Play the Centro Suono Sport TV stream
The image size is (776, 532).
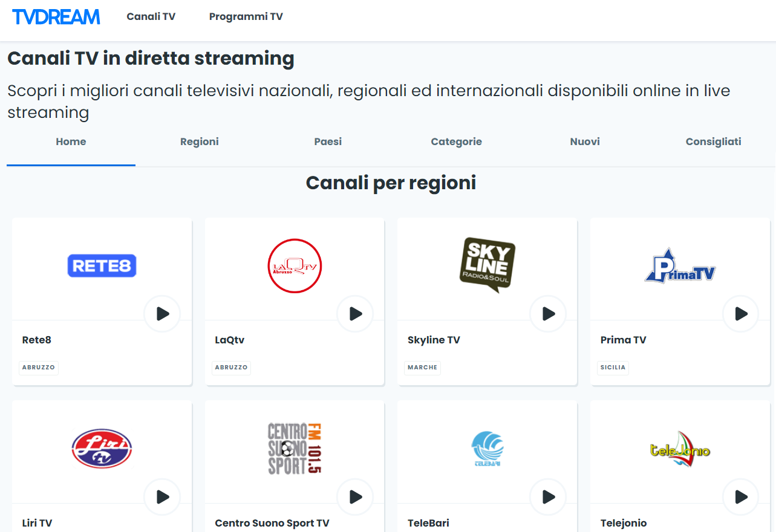354,496
